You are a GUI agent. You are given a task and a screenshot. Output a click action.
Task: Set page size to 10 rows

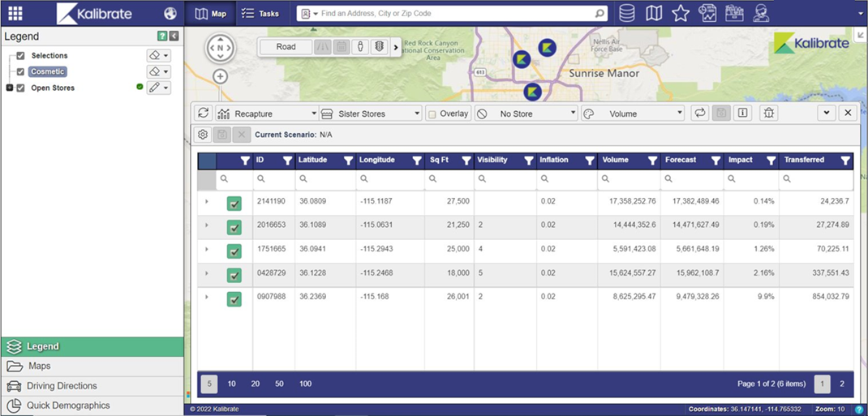coord(231,384)
